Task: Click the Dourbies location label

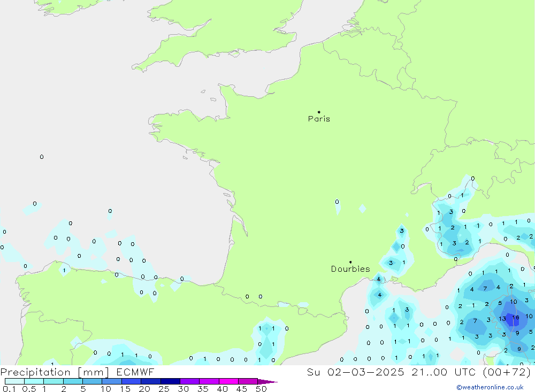Action: click(x=350, y=269)
